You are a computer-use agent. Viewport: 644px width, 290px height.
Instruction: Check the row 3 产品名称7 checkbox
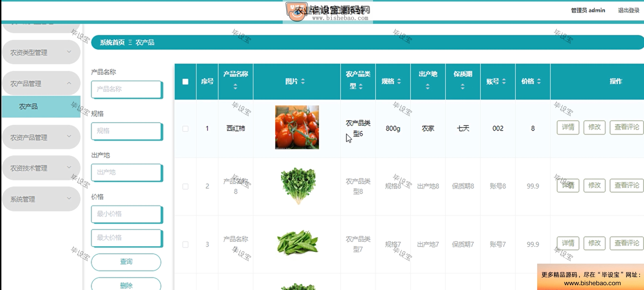pyautogui.click(x=185, y=245)
